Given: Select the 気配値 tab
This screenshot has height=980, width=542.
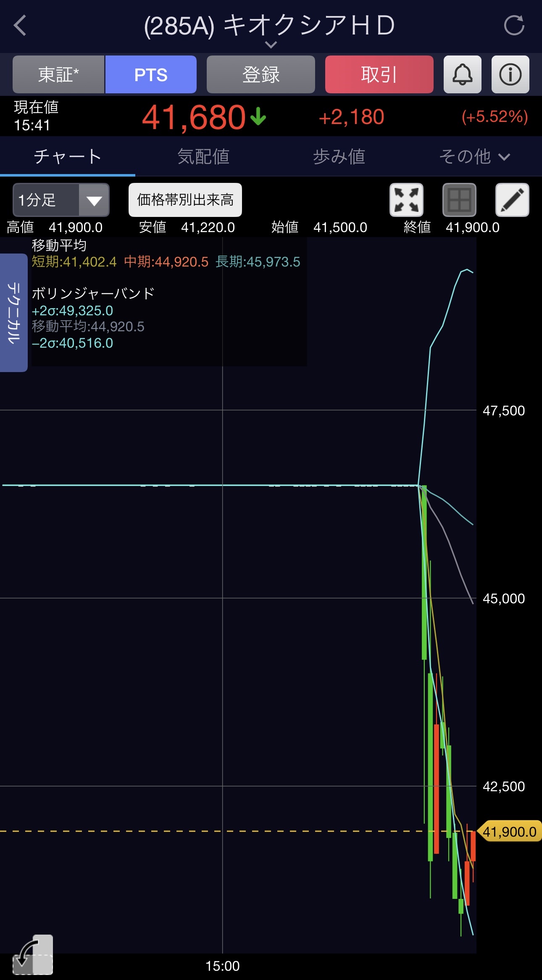Looking at the screenshot, I should click(203, 156).
